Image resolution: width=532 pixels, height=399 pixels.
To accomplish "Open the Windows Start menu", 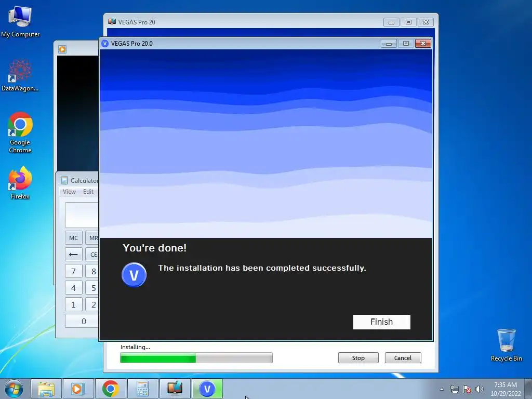I will (14, 389).
